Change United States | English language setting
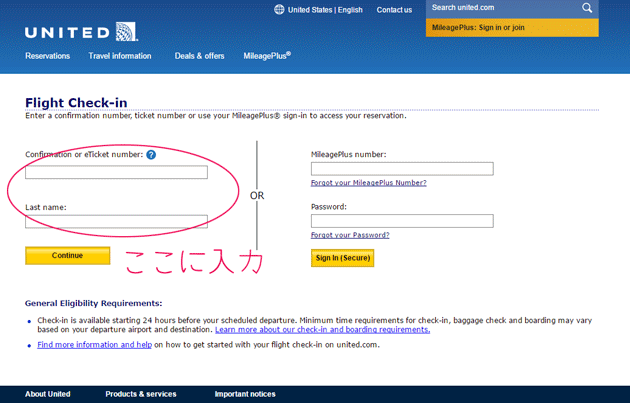 tap(325, 10)
